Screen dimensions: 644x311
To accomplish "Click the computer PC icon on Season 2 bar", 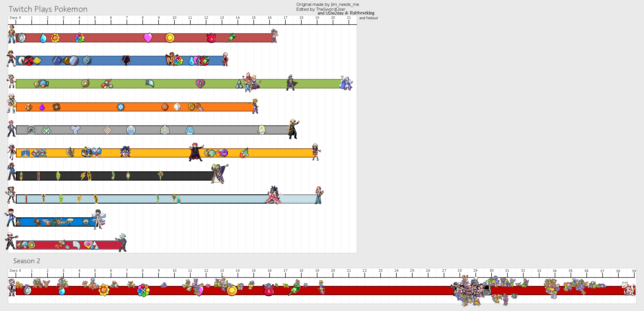I will [486, 289].
